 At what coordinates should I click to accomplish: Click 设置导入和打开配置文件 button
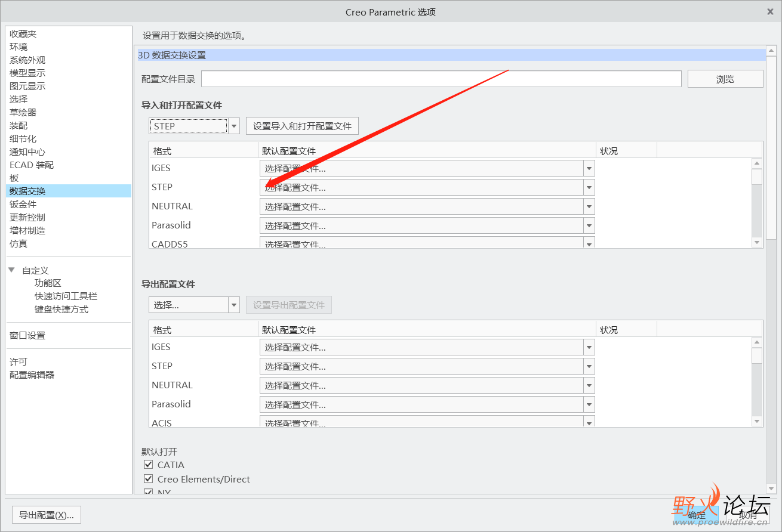(302, 126)
